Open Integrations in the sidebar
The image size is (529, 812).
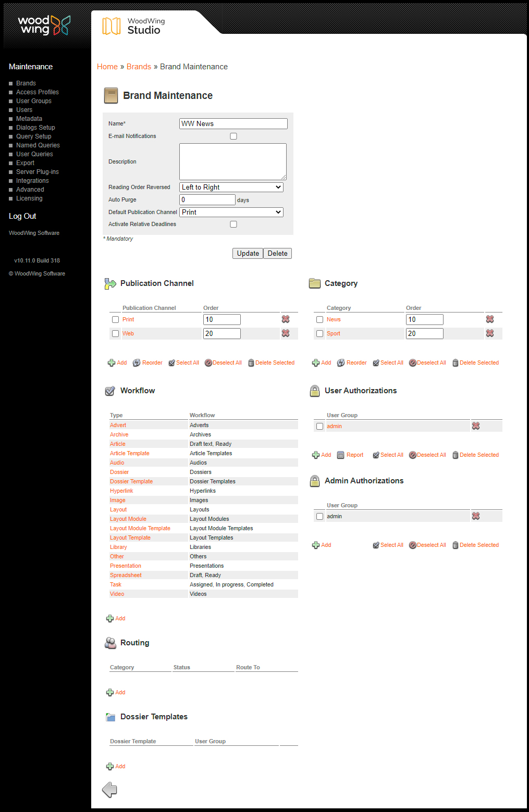32,181
